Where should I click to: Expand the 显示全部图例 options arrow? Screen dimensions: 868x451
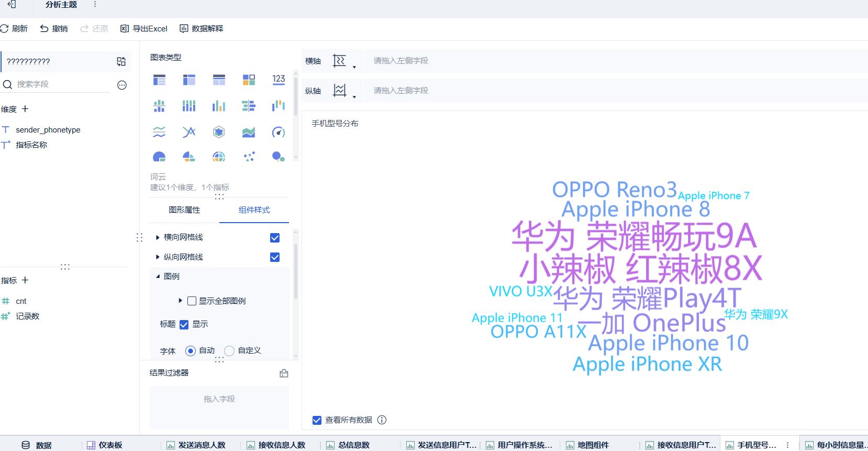[x=180, y=301]
